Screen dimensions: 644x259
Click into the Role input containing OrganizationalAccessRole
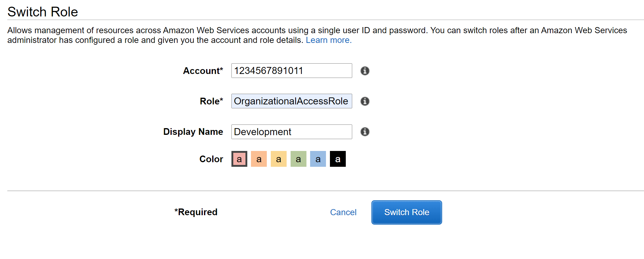(292, 101)
